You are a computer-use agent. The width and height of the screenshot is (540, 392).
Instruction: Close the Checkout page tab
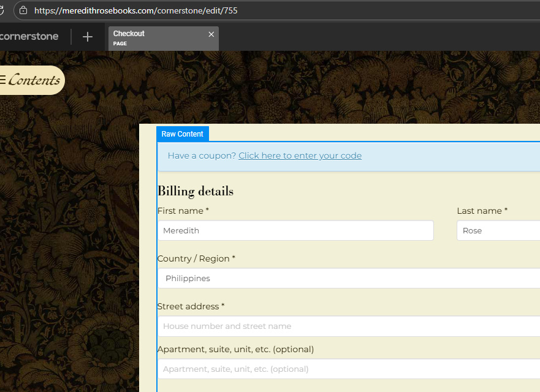tap(211, 34)
